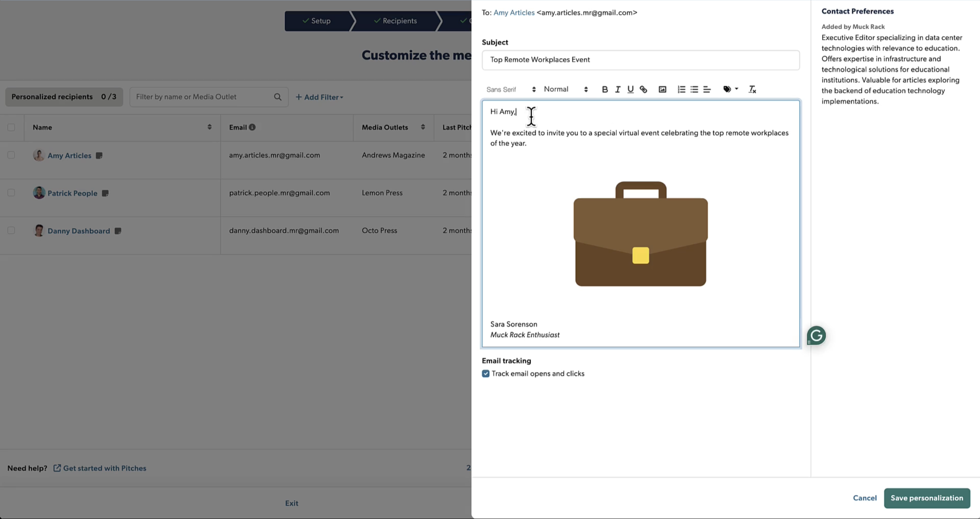This screenshot has width=980, height=519.
Task: Start a numbered list
Action: point(681,90)
